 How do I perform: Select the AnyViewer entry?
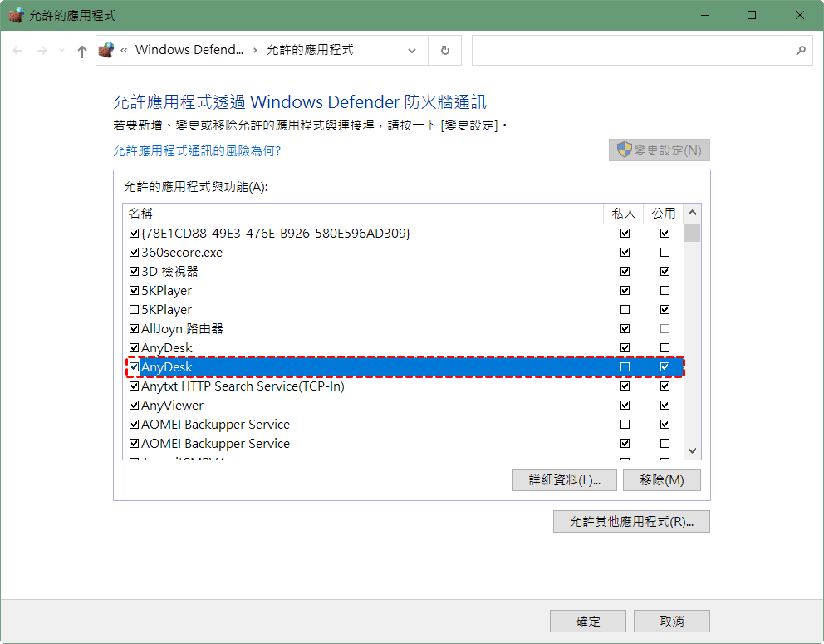(405, 406)
